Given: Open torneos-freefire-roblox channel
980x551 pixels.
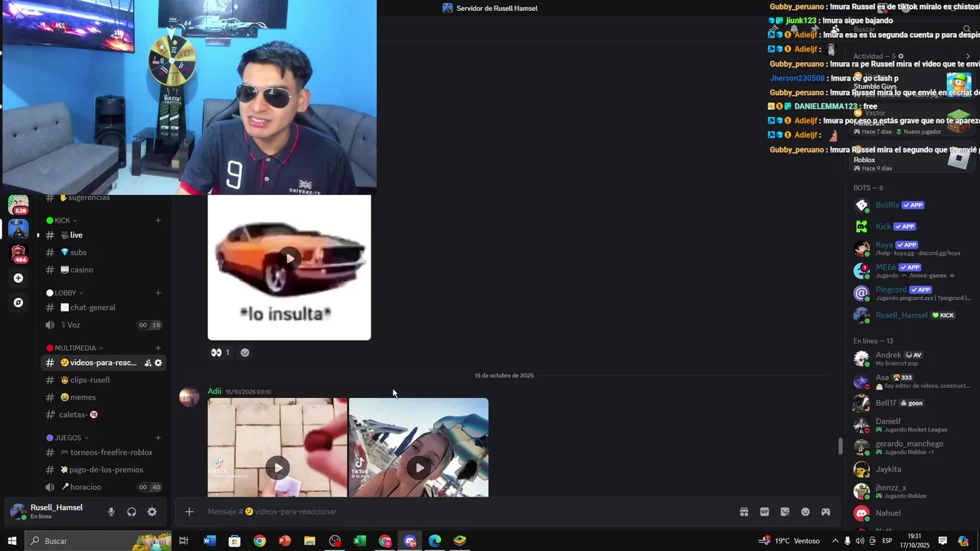Looking at the screenshot, I should pos(103,452).
